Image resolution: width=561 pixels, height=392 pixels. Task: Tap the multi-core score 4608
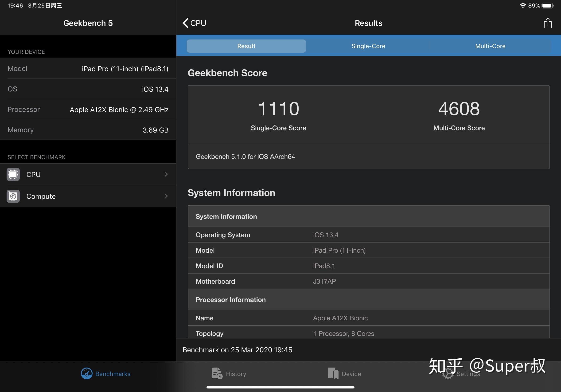click(x=459, y=109)
